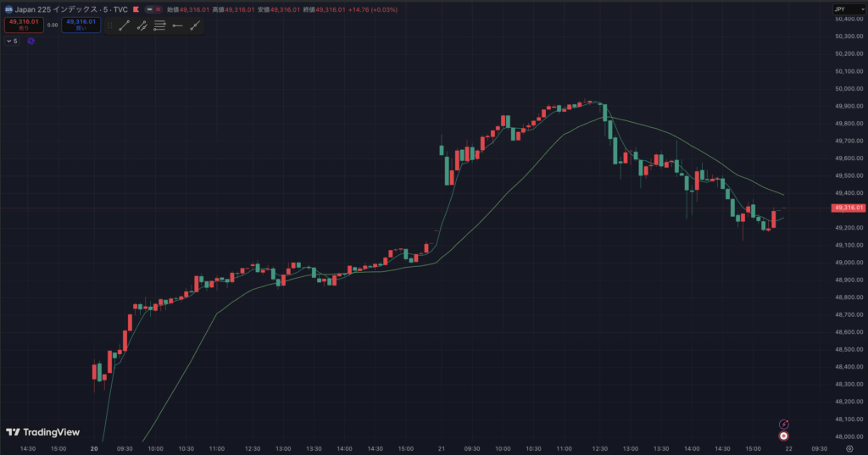868x455 pixels.
Task: Select the parallel channel drawing tool
Action: [x=142, y=25]
